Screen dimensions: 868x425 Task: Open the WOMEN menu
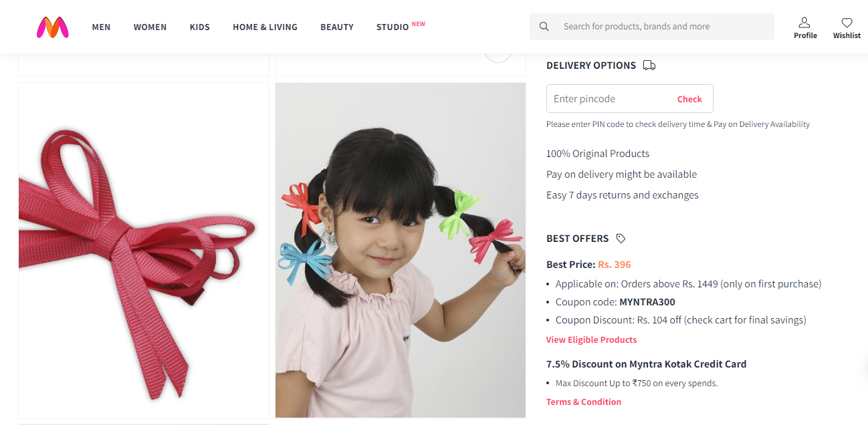[150, 27]
